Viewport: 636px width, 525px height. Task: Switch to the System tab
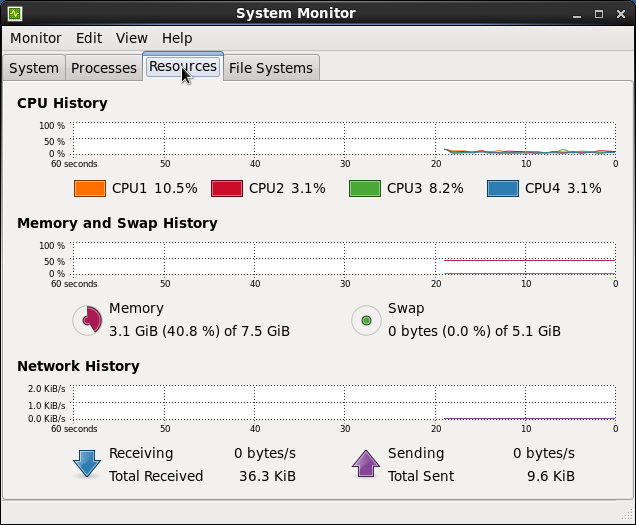(34, 68)
